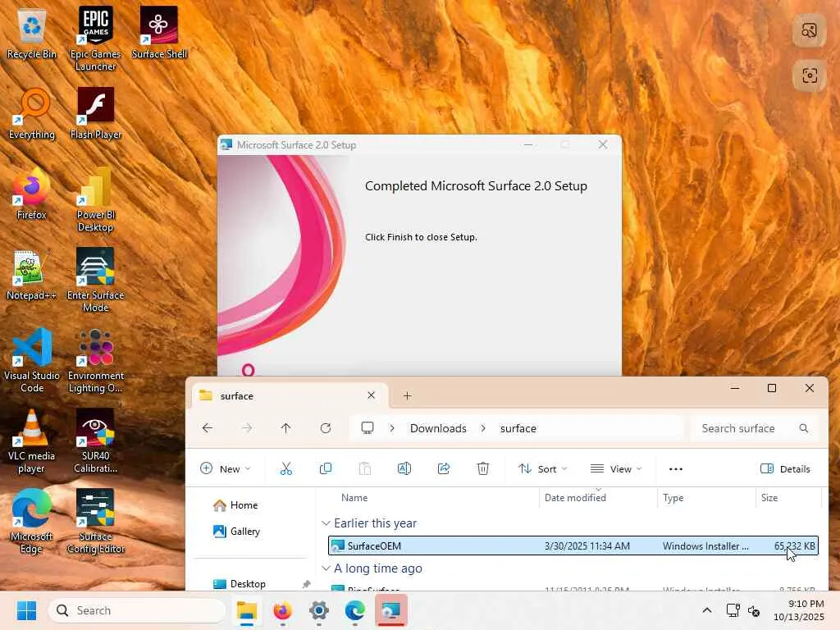Open the View layout dropdown
This screenshot has height=630, width=840.
coord(615,468)
